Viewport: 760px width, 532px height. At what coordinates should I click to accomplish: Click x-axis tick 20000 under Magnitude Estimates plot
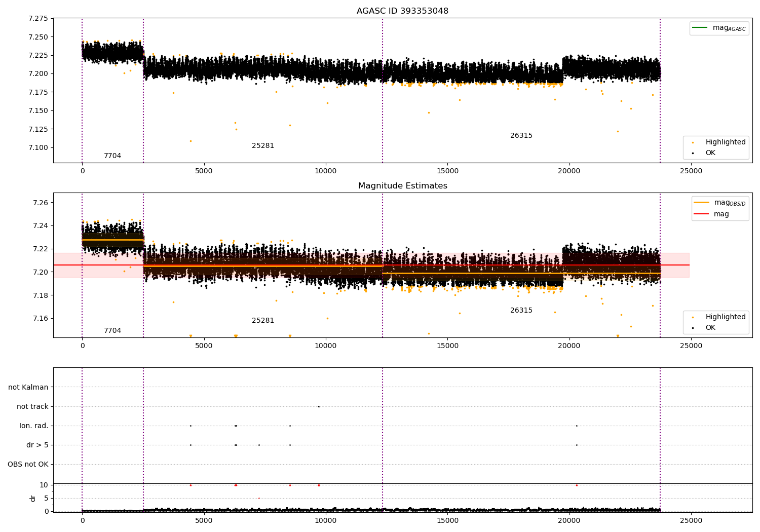coord(569,346)
